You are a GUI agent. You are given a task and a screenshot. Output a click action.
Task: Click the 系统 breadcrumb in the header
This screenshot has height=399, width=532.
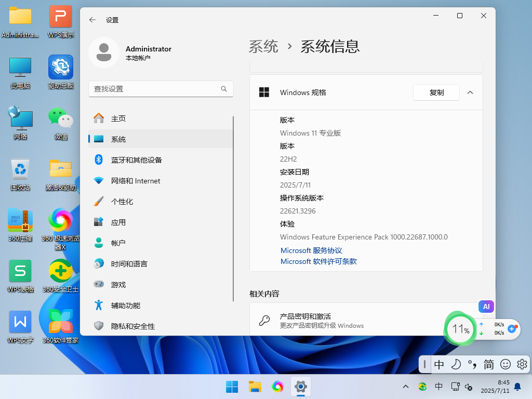pos(263,46)
